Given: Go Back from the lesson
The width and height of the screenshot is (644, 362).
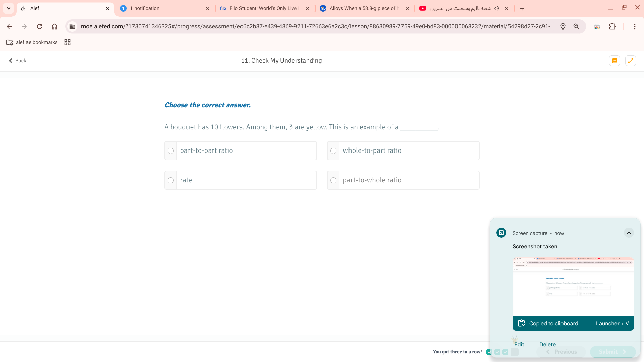Looking at the screenshot, I should coord(17,61).
